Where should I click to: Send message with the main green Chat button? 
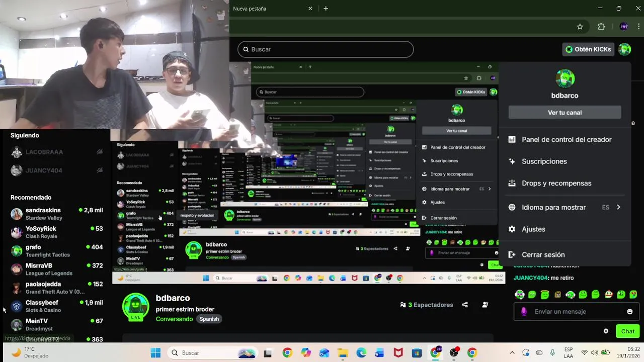click(x=627, y=331)
